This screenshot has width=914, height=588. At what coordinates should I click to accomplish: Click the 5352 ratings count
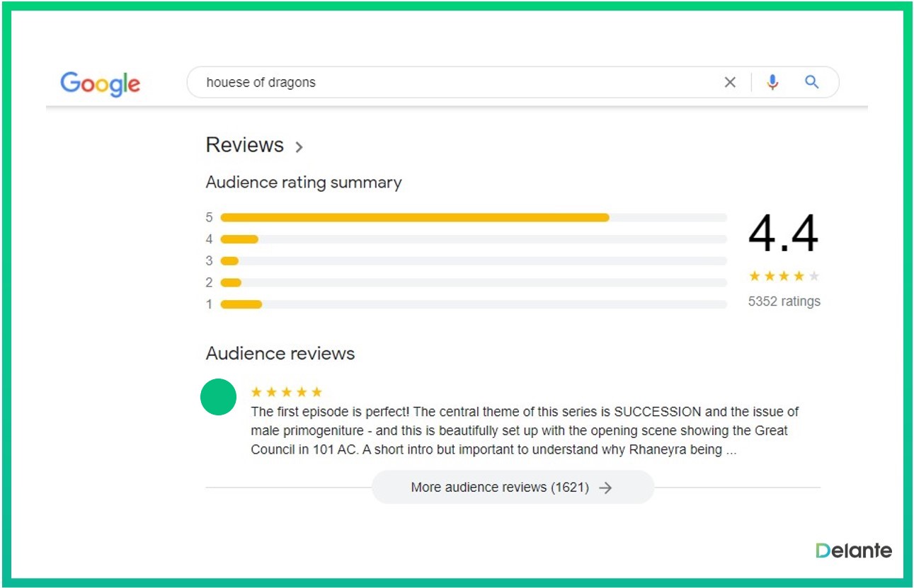(x=784, y=301)
